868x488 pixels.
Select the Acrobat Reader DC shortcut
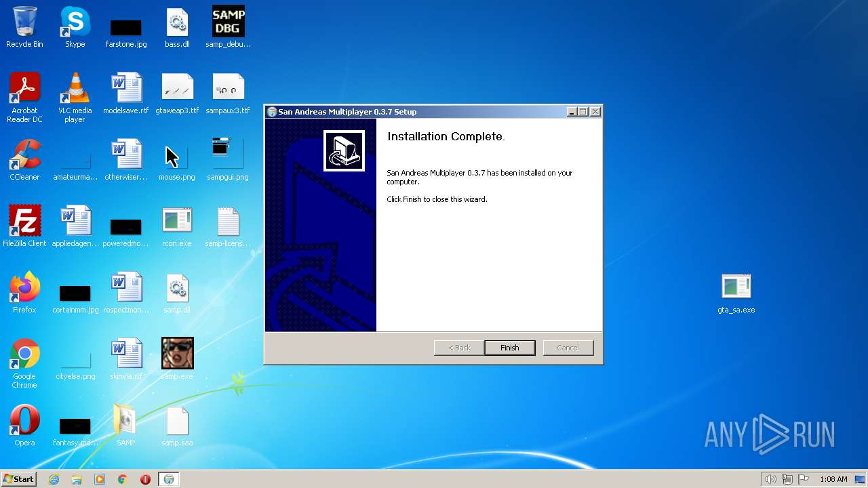[x=24, y=98]
